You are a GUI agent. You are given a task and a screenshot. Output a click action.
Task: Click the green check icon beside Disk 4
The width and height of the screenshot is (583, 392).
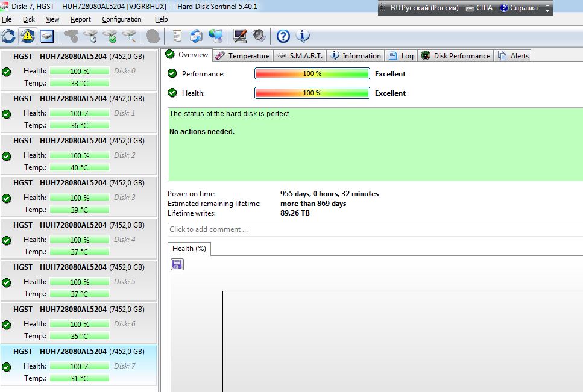point(6,240)
